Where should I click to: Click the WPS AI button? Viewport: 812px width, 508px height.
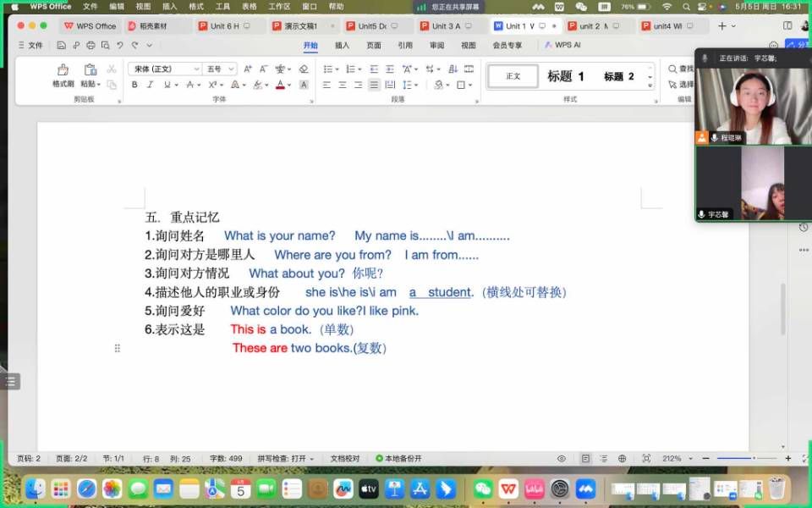(562, 46)
